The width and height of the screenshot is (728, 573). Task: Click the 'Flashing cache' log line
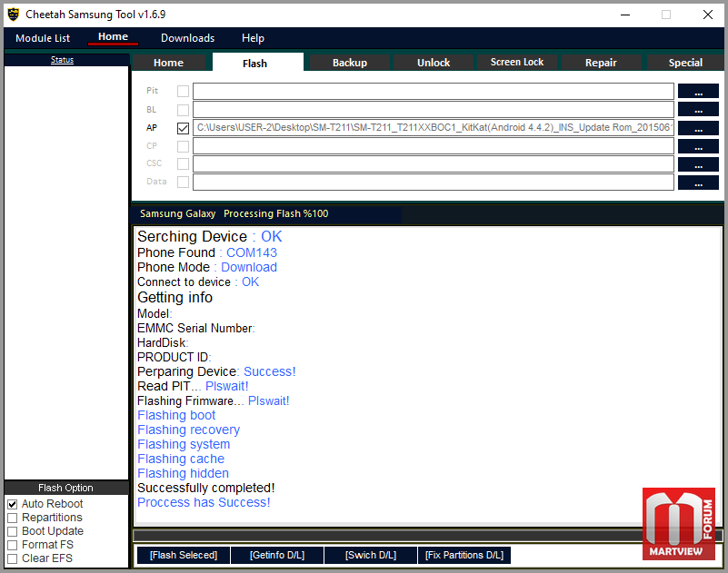[x=181, y=459]
